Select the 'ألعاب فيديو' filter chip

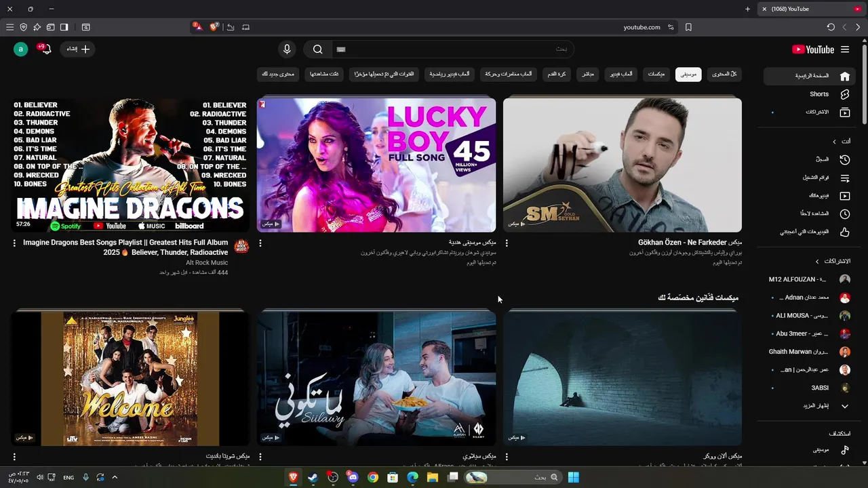pyautogui.click(x=620, y=74)
